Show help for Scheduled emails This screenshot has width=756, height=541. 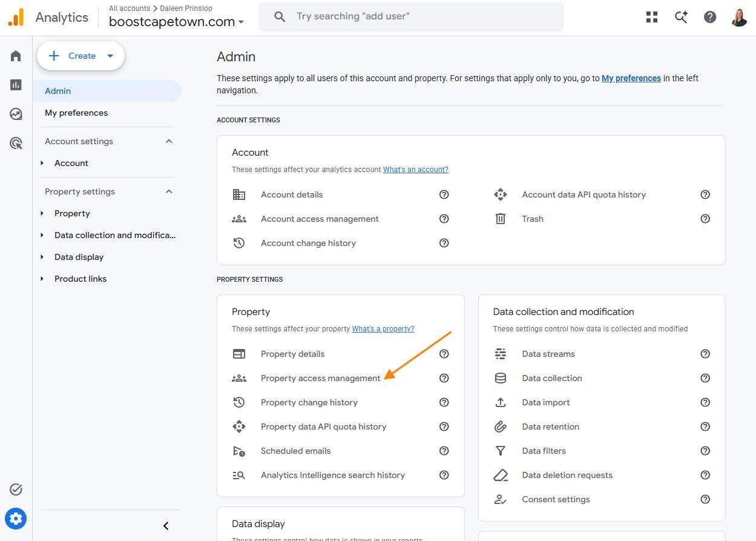(x=444, y=451)
